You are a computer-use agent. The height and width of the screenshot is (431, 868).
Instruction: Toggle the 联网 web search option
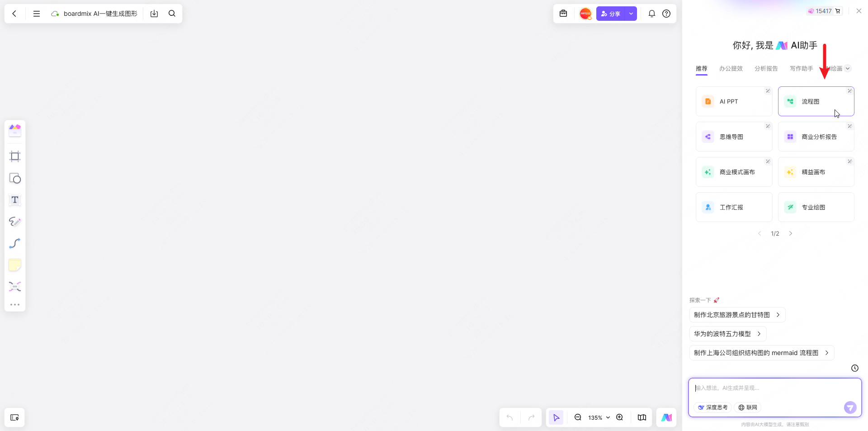click(x=748, y=407)
